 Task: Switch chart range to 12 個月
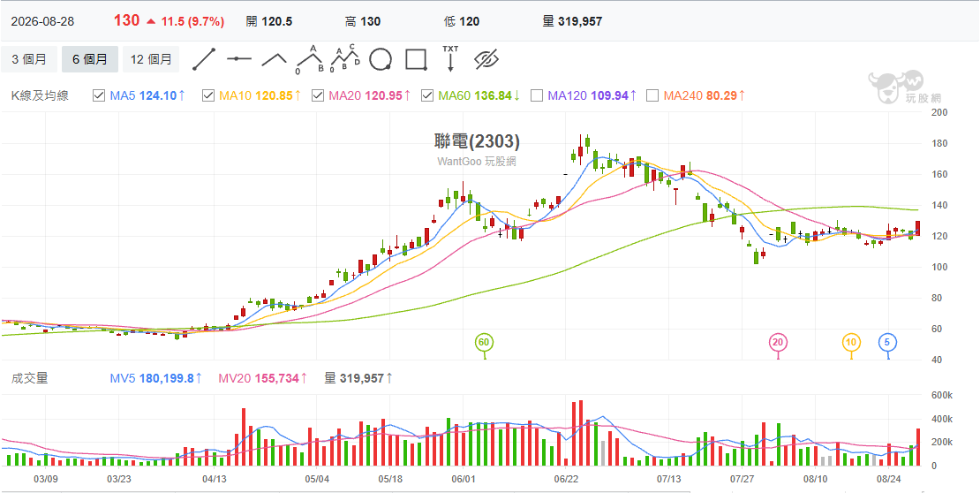[151, 59]
